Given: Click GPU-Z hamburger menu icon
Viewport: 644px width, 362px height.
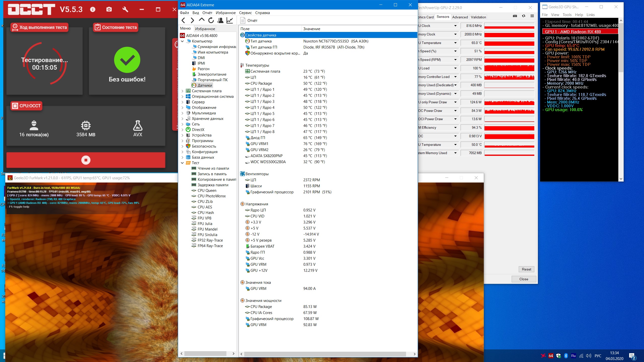Looking at the screenshot, I should (x=532, y=16).
